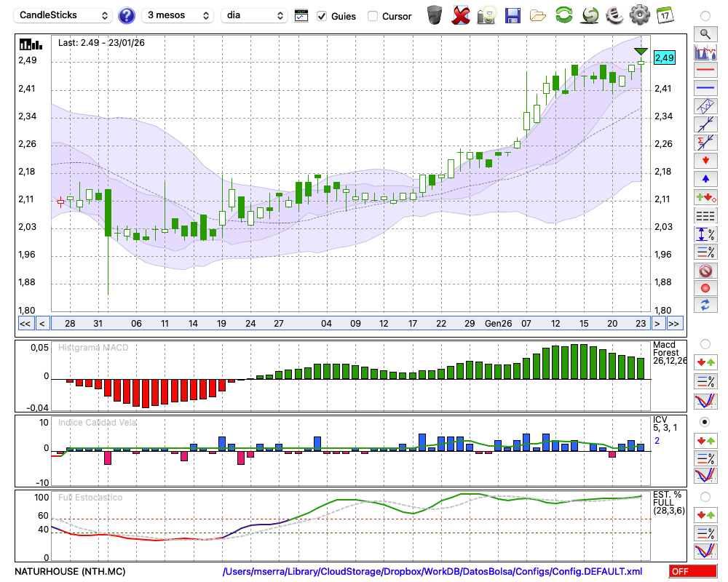Select the blue horizontal line tool

coord(705,88)
